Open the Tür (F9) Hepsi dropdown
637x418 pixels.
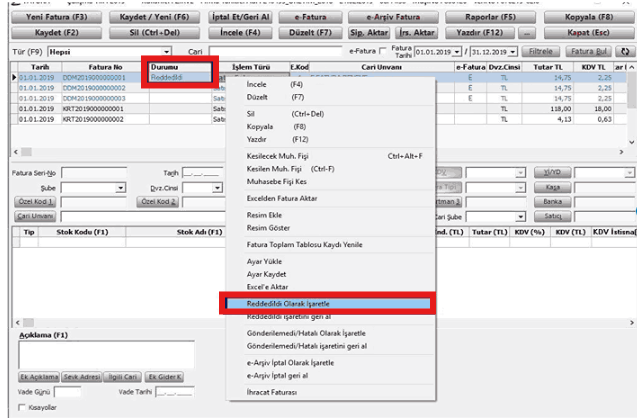[x=166, y=52]
